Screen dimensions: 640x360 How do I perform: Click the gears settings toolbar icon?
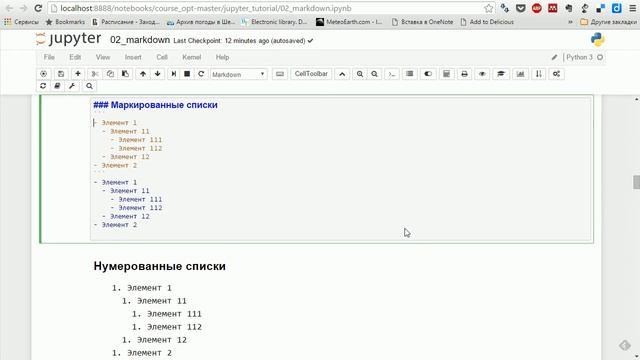pos(556,74)
